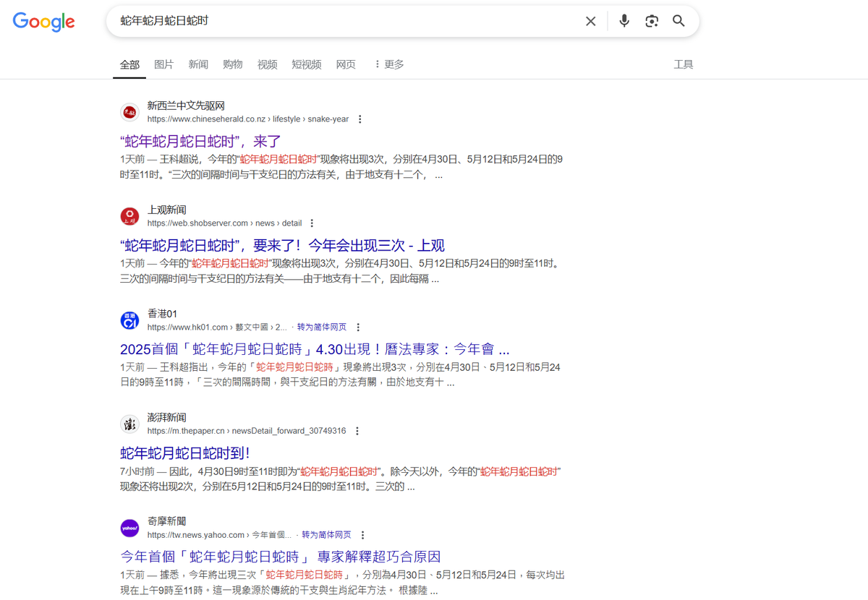Click the 香港01 site name
The image size is (868, 600).
(162, 314)
